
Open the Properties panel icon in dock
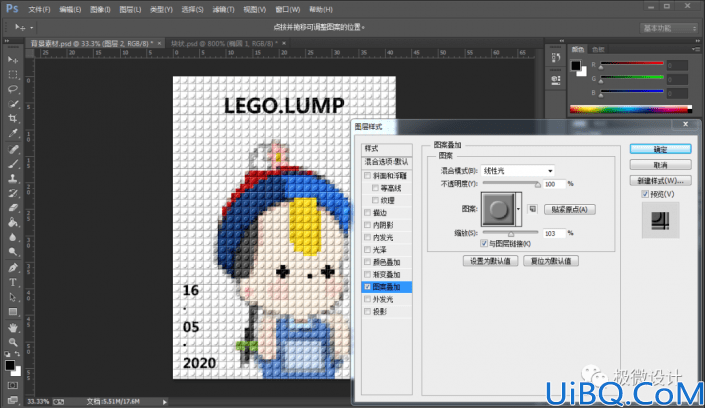click(556, 81)
